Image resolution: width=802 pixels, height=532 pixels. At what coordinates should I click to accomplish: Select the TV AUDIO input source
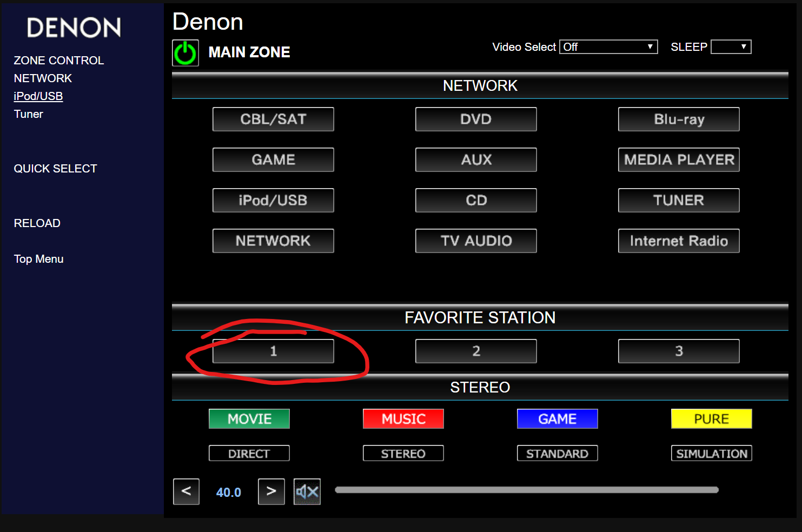click(476, 241)
